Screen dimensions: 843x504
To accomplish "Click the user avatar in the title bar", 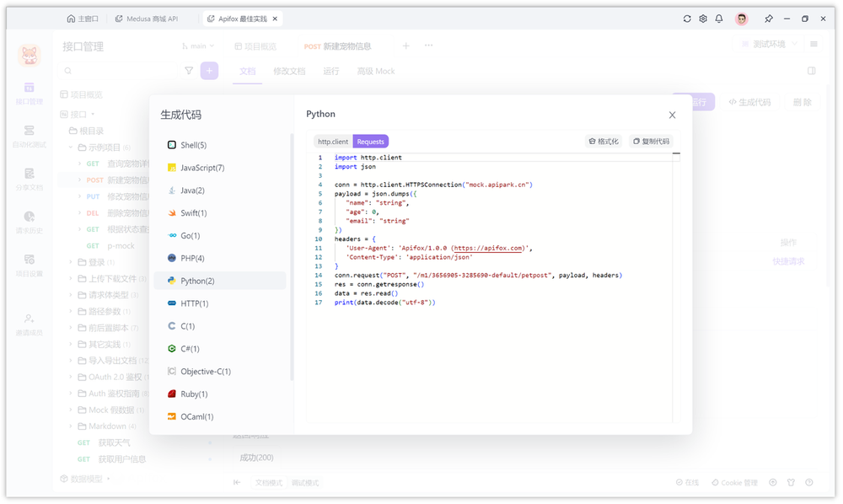I will coord(741,19).
